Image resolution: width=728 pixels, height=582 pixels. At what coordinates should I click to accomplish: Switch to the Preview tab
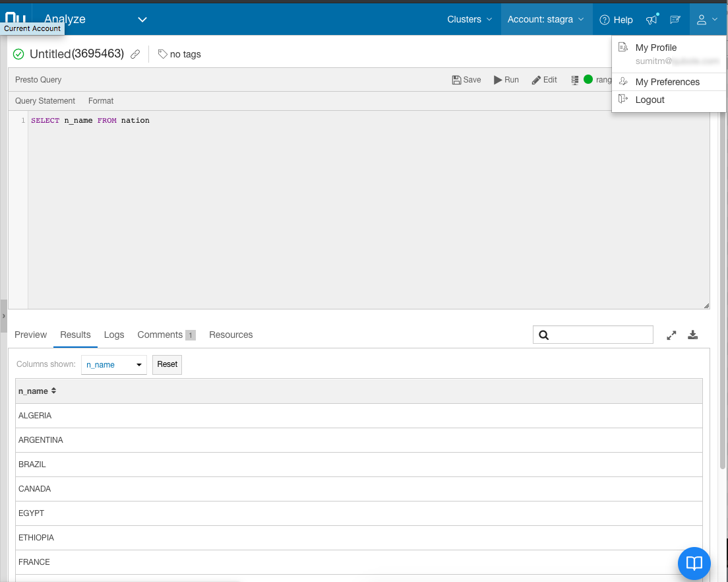(x=30, y=335)
